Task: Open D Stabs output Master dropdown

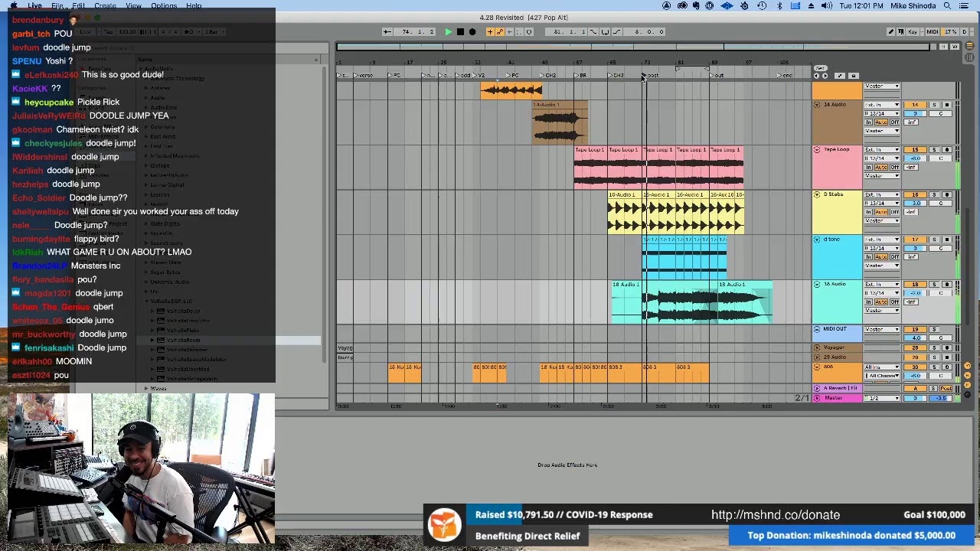Action: click(x=882, y=221)
